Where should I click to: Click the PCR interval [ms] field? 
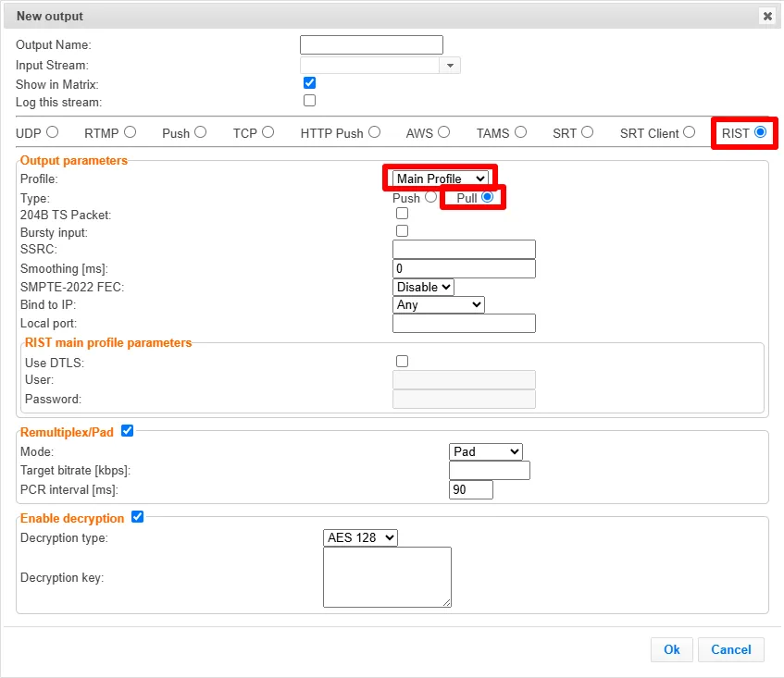point(471,489)
